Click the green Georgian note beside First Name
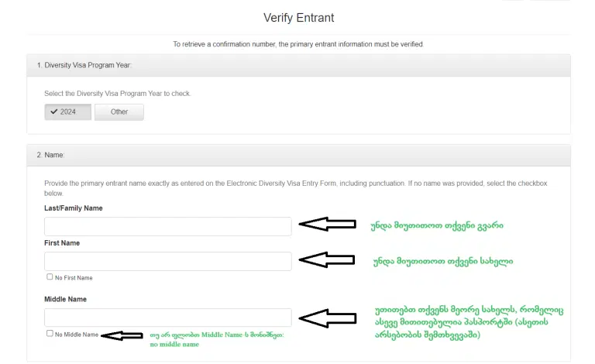Screen dimensions: 595x364 442,260
